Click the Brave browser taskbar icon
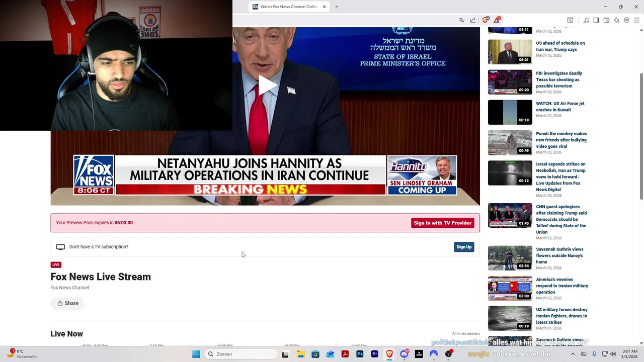 389,354
